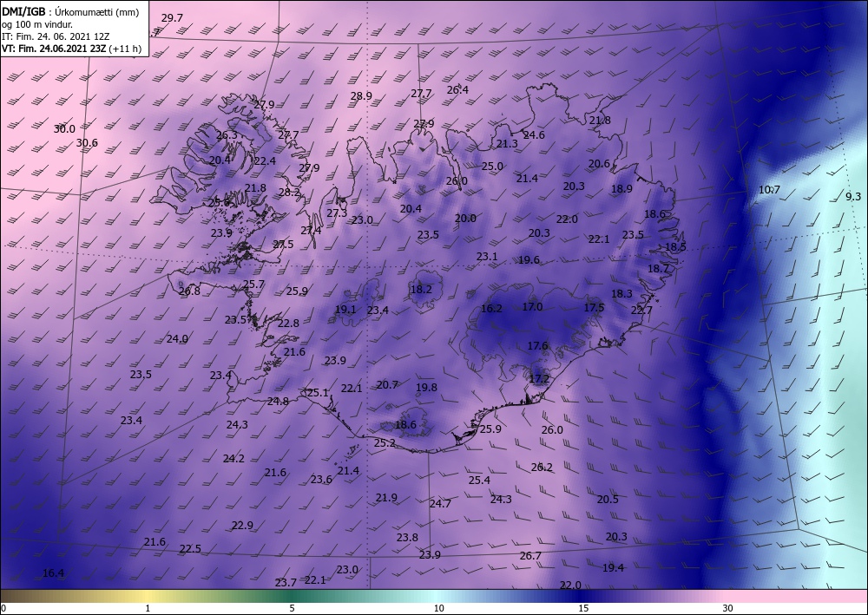Image resolution: width=868 pixels, height=615 pixels.
Task: Select the 19.4 reading in the southeast sea
Action: [x=614, y=568]
